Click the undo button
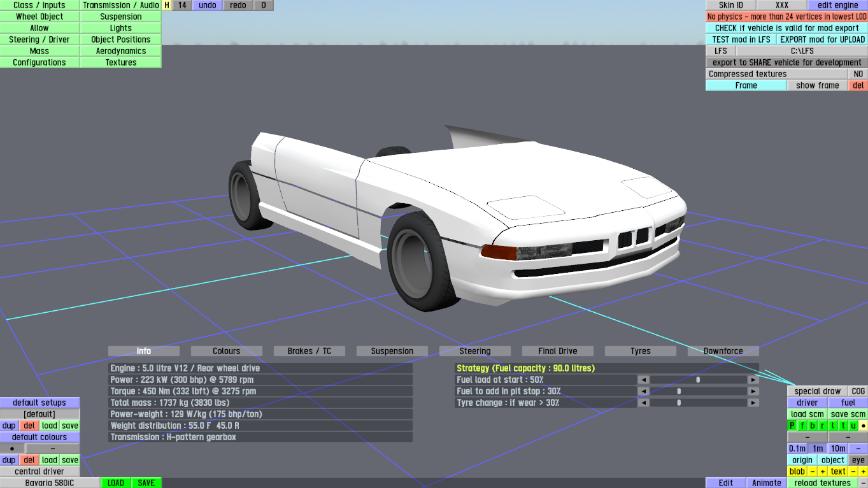868x488 pixels. [208, 5]
